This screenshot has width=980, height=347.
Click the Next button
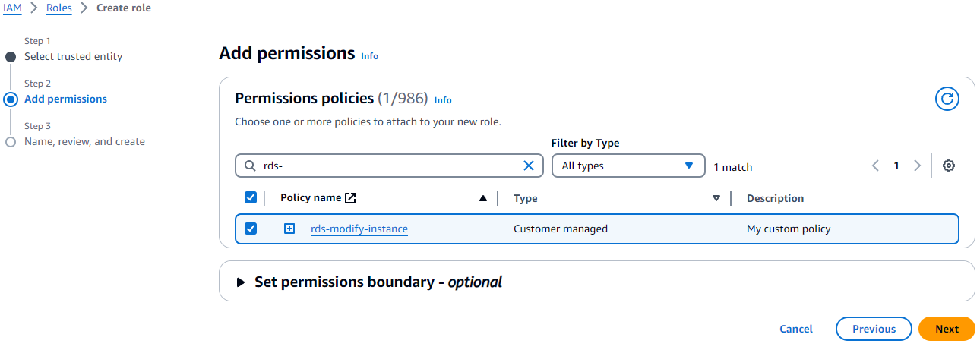pyautogui.click(x=947, y=329)
